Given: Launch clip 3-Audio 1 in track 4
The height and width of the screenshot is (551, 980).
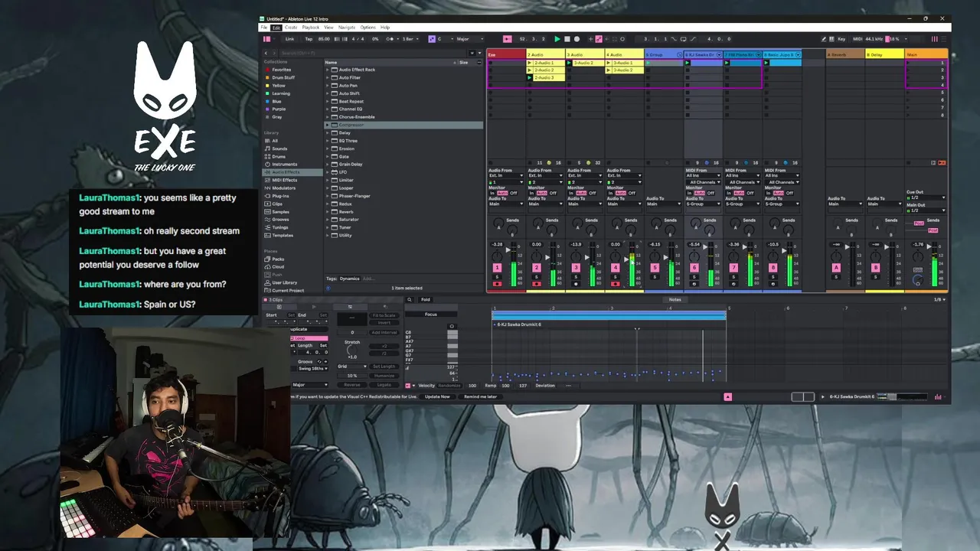Looking at the screenshot, I should point(608,63).
